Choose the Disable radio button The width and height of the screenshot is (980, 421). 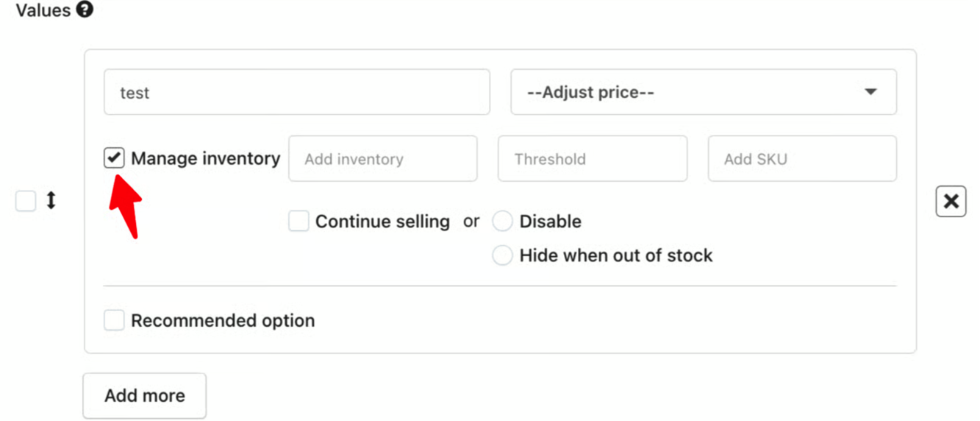502,222
